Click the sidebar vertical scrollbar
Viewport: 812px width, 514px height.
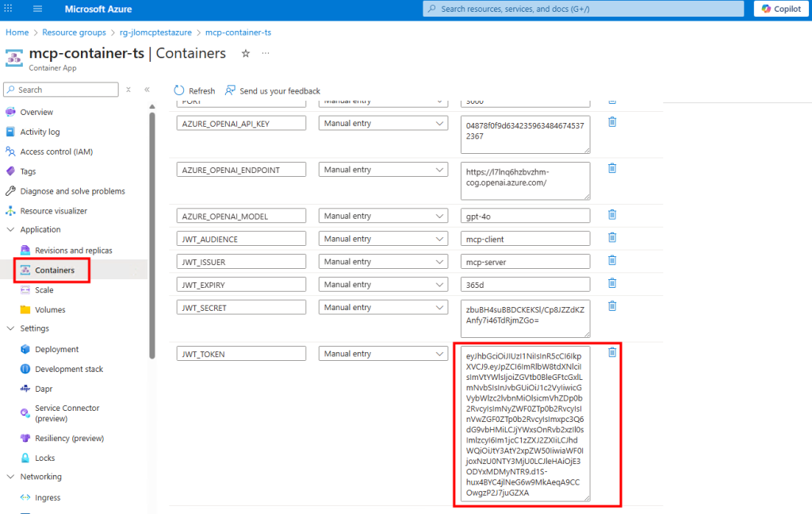click(x=151, y=236)
